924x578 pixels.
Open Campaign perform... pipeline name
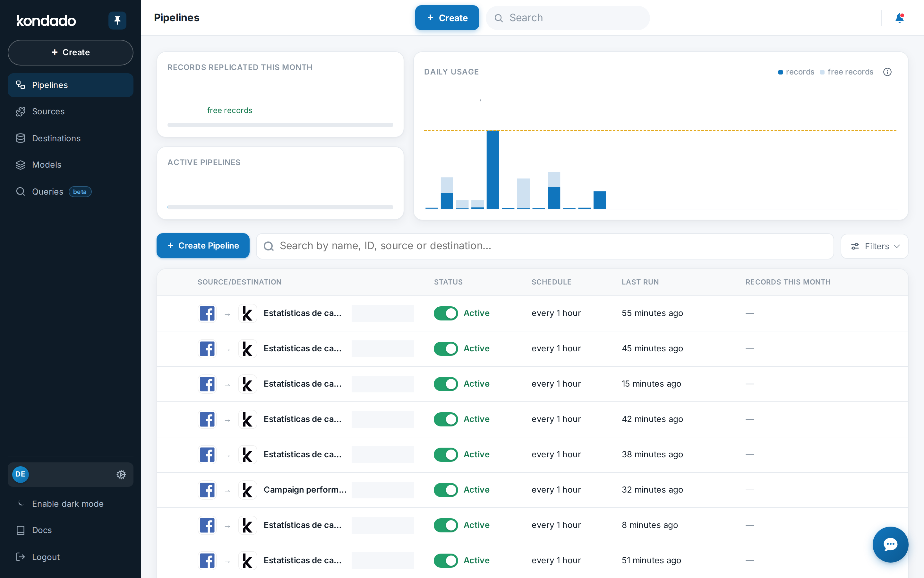305,490
